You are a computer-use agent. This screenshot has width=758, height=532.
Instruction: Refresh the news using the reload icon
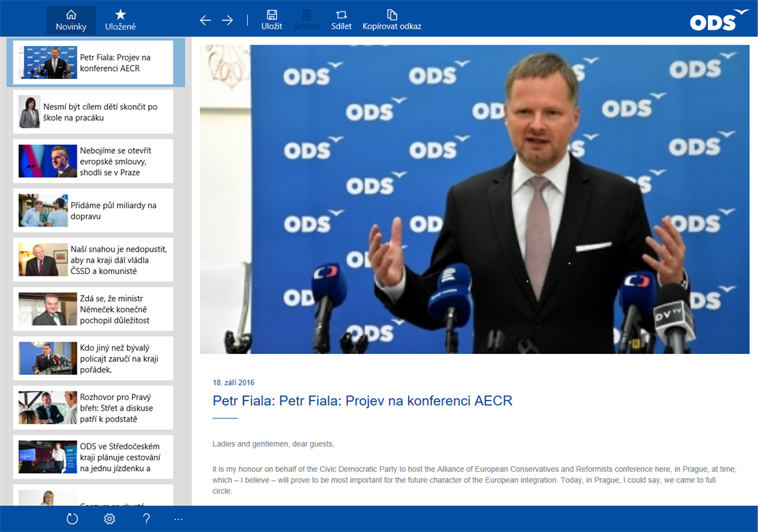[72, 519]
